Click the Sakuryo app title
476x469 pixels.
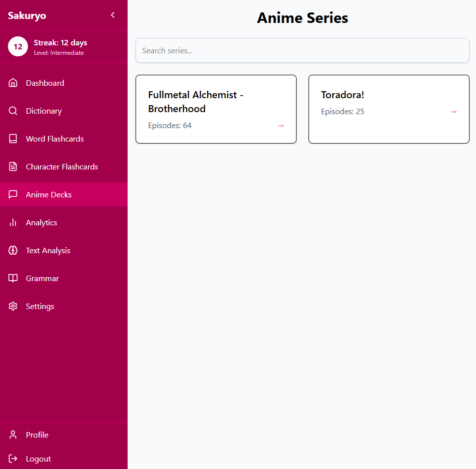[x=27, y=15]
